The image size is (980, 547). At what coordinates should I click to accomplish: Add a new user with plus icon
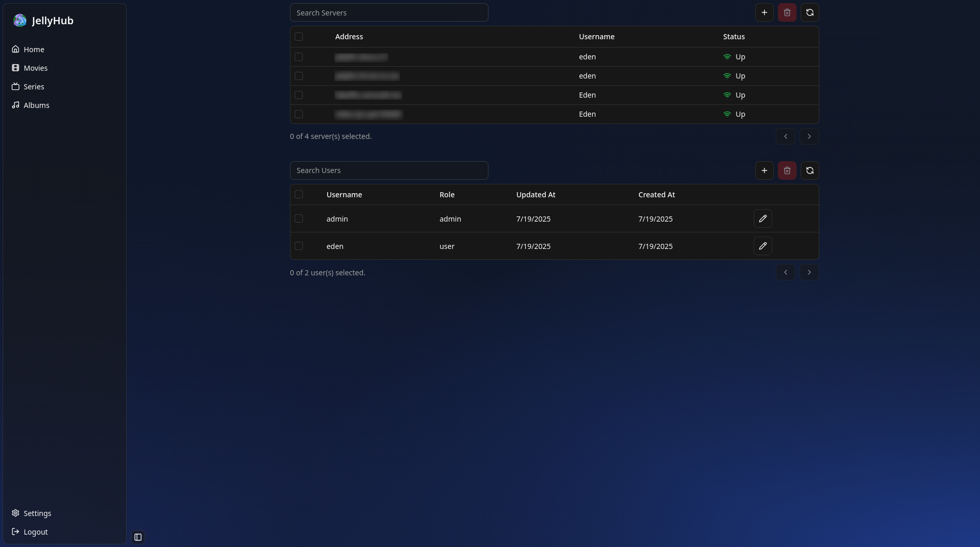click(x=764, y=170)
